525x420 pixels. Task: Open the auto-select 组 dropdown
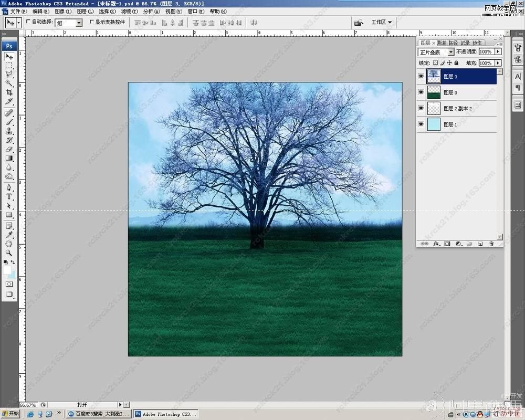79,23
